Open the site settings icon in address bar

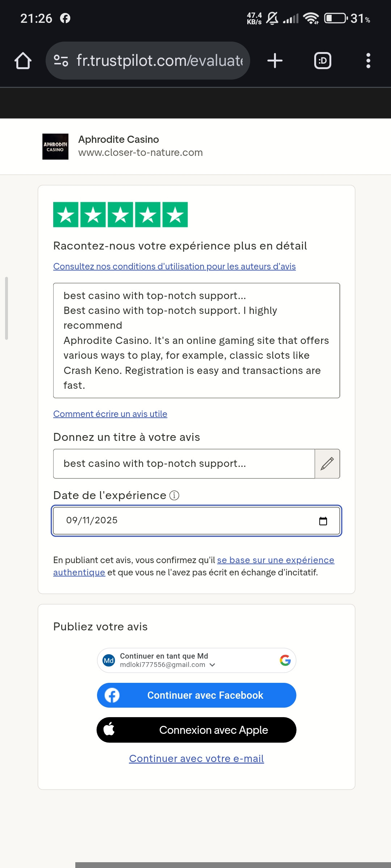coord(61,60)
